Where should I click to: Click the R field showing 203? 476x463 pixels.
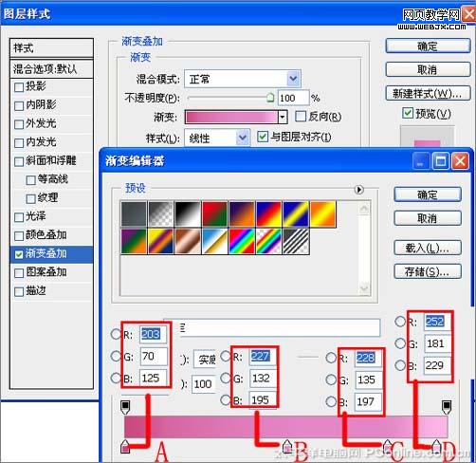pyautogui.click(x=154, y=334)
